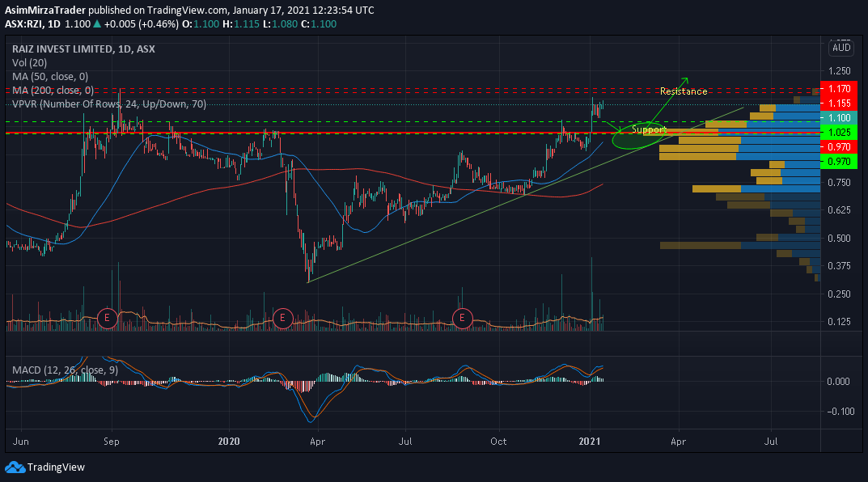Click the 0.125 value on price axis
The image size is (868, 482).
(x=839, y=322)
